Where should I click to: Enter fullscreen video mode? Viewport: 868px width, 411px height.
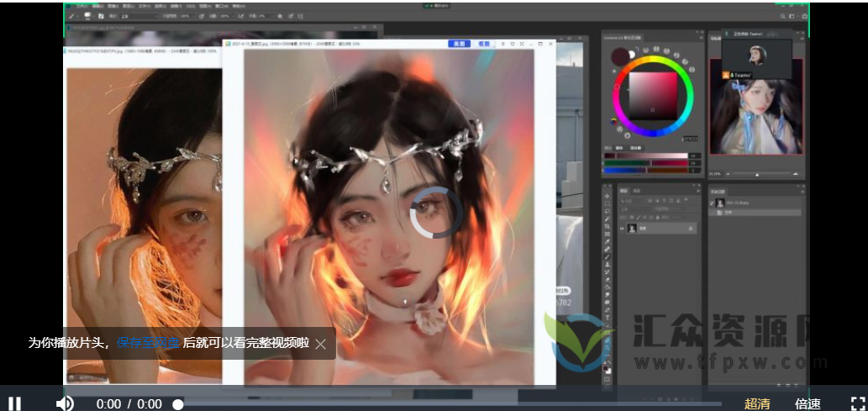tap(857, 403)
